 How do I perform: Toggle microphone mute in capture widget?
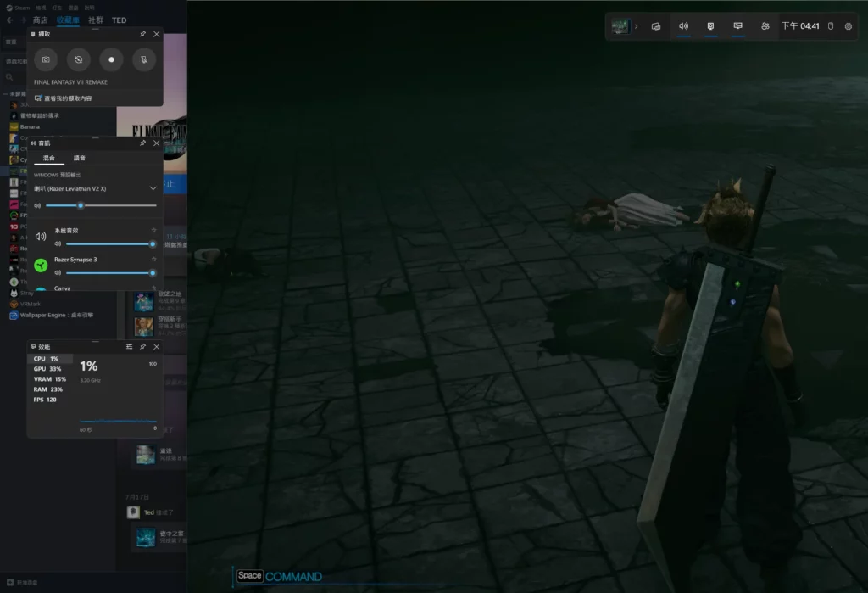pos(144,60)
